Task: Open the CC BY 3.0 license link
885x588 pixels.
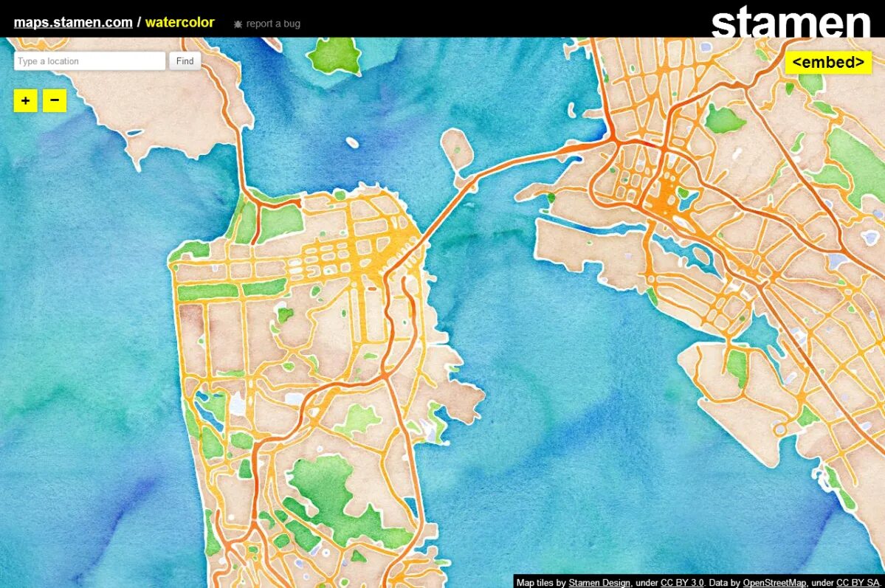Action: pyautogui.click(x=682, y=582)
